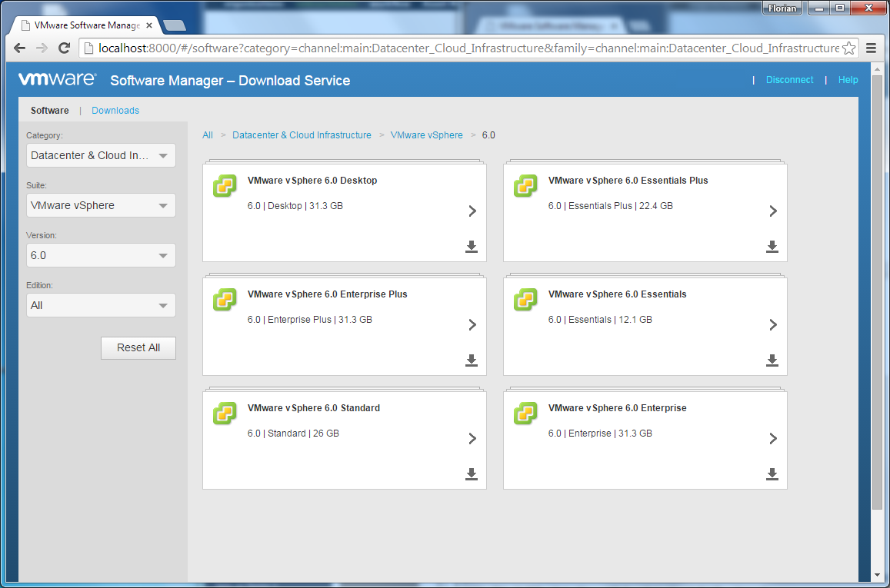
Task: Download VMware vSphere 6.0 Enterprise package
Action: pos(772,474)
